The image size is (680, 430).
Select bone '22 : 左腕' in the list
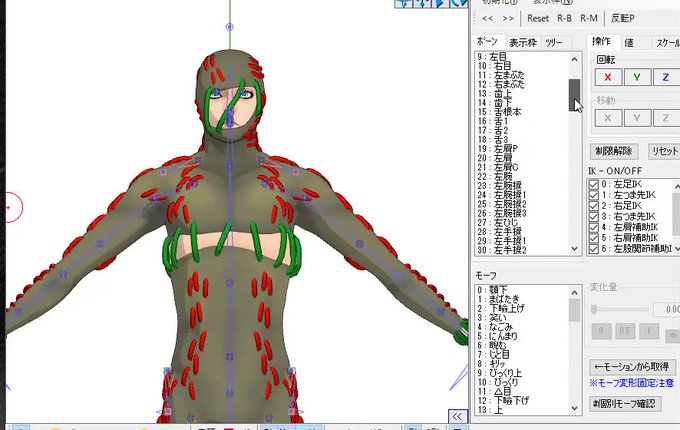tap(495, 176)
